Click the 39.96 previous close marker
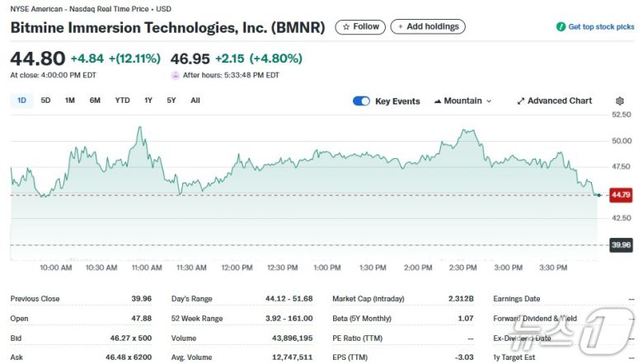This screenshot has width=643, height=364. coord(621,245)
